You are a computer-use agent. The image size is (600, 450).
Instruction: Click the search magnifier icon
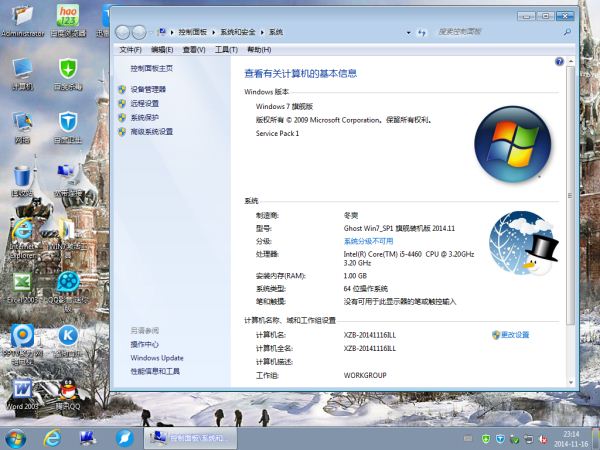[567, 32]
